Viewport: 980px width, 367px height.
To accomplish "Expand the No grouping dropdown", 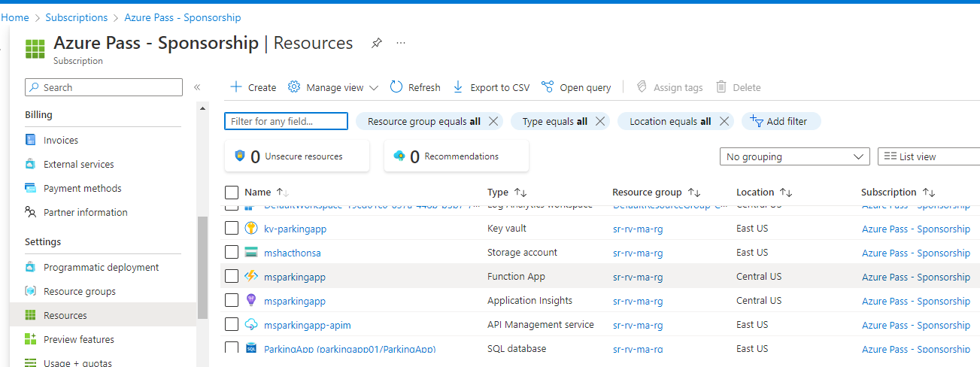I will click(794, 156).
